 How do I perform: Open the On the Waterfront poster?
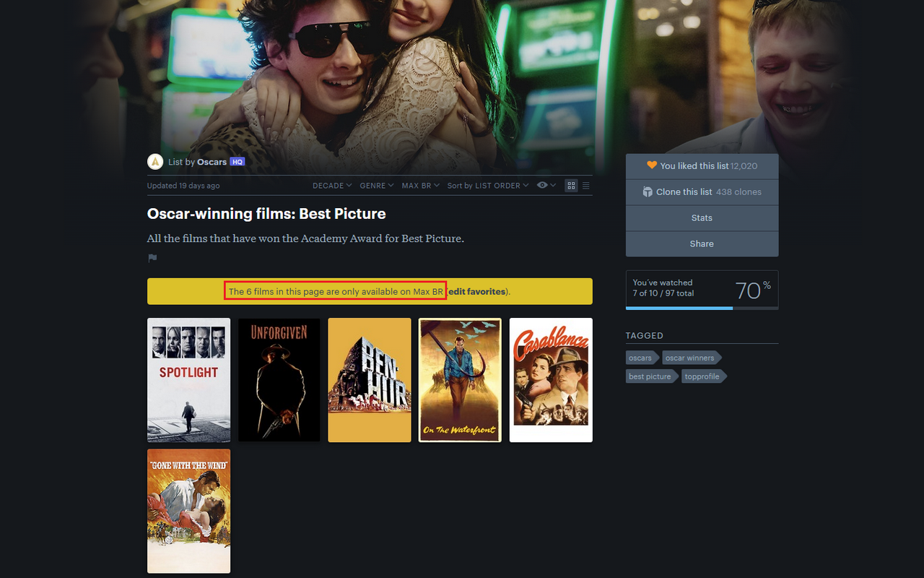[460, 380]
